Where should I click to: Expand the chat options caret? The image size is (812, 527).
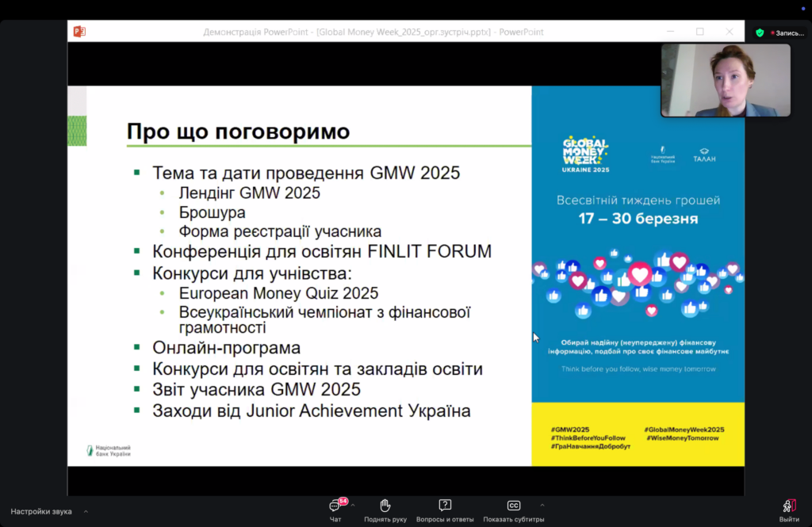click(x=353, y=505)
